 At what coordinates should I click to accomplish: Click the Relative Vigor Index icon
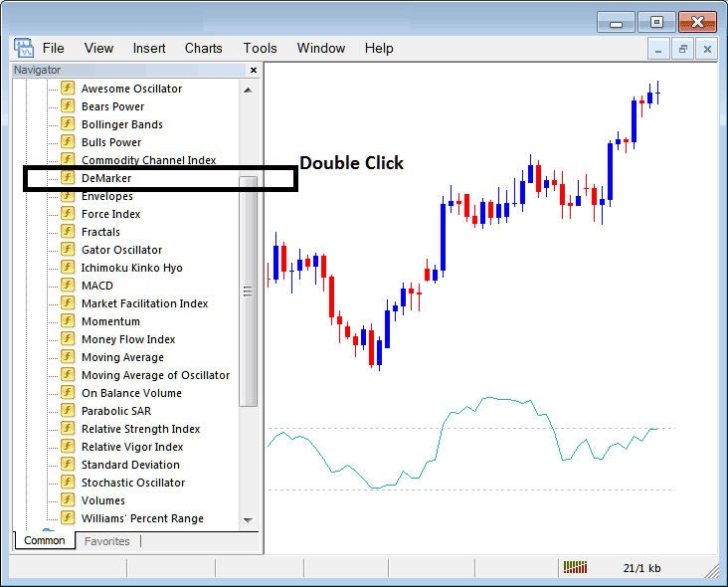click(68, 447)
